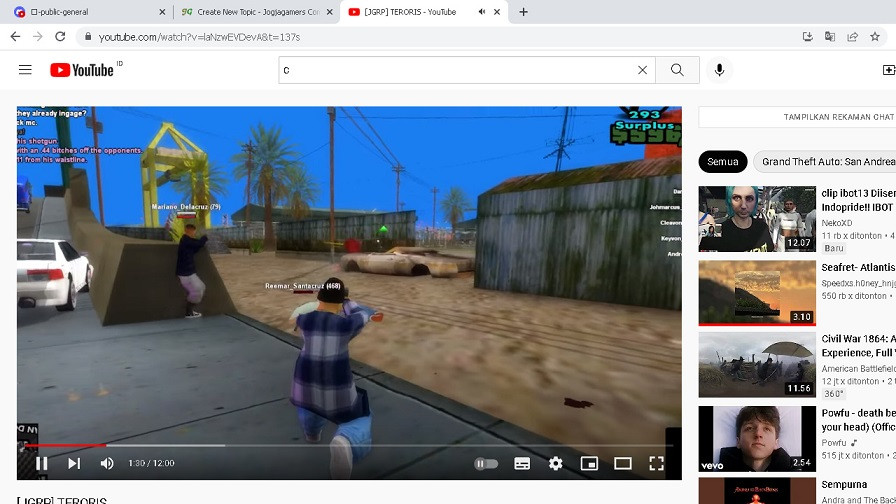This screenshot has height=504, width=896.
Task: Visit the American Battlefield channel name
Action: coord(858,369)
